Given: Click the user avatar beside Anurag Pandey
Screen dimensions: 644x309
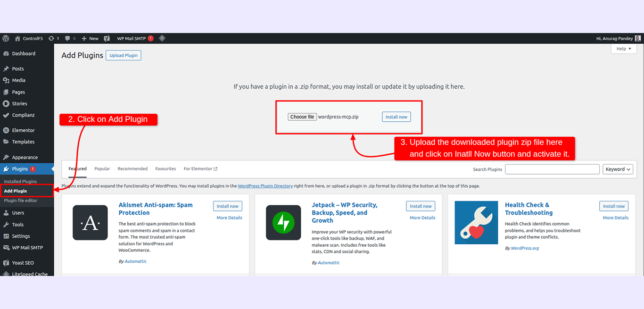Looking at the screenshot, I should (x=638, y=38).
